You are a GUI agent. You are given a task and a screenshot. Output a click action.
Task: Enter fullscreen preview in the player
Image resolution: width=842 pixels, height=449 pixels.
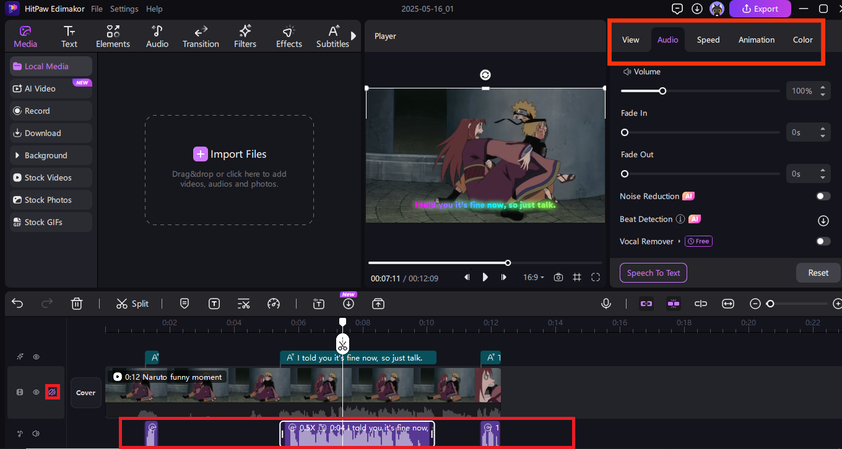tap(595, 277)
